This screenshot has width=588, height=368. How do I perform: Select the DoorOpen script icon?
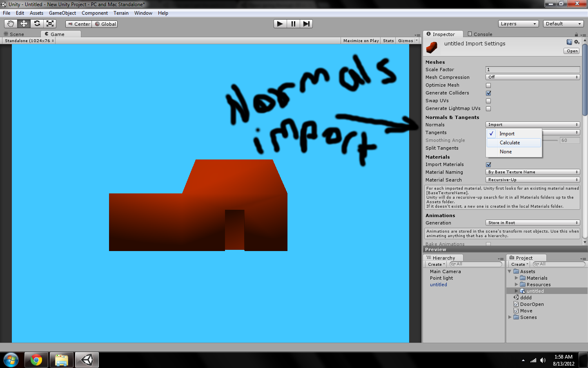[516, 304]
